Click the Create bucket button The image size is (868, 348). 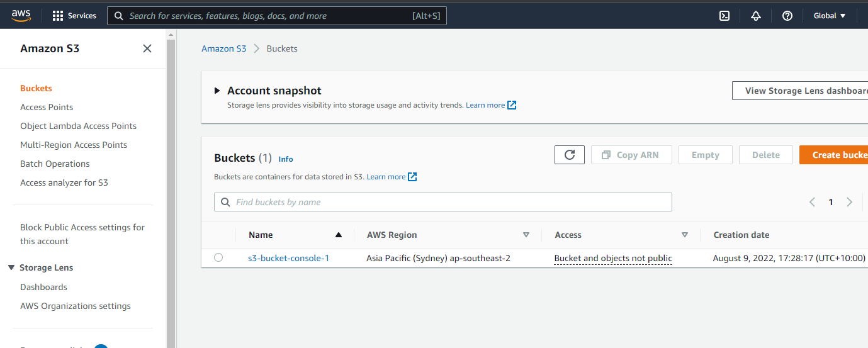(x=833, y=155)
